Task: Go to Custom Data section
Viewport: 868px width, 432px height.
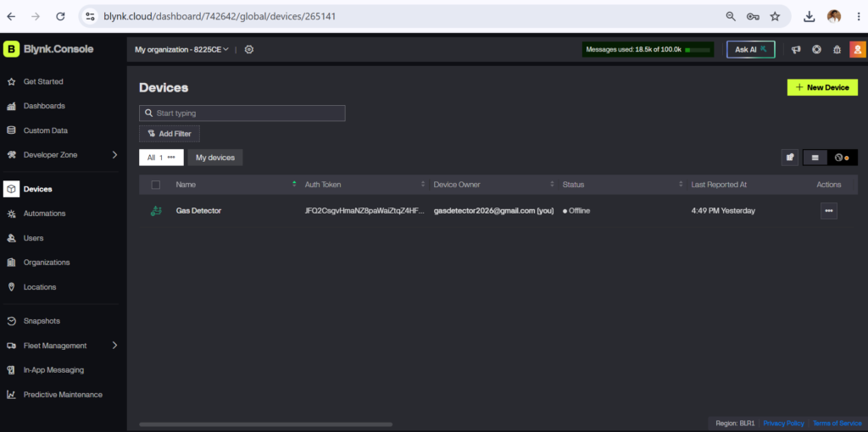Action: (46, 130)
